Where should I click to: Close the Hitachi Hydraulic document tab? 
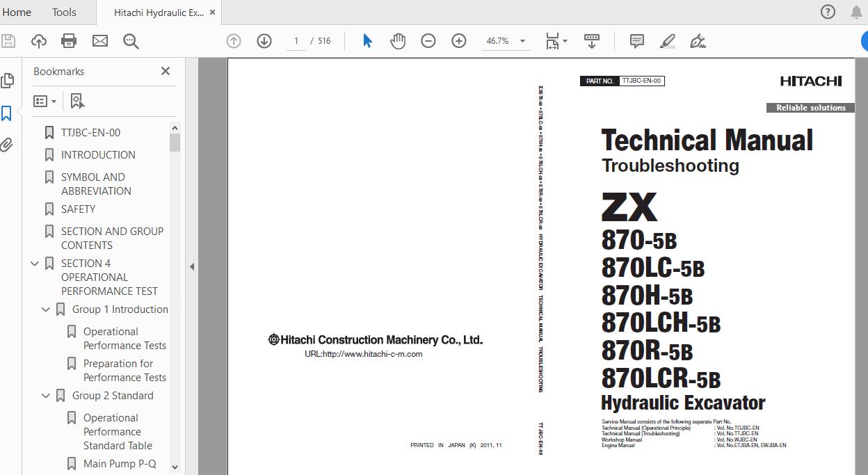pyautogui.click(x=213, y=13)
